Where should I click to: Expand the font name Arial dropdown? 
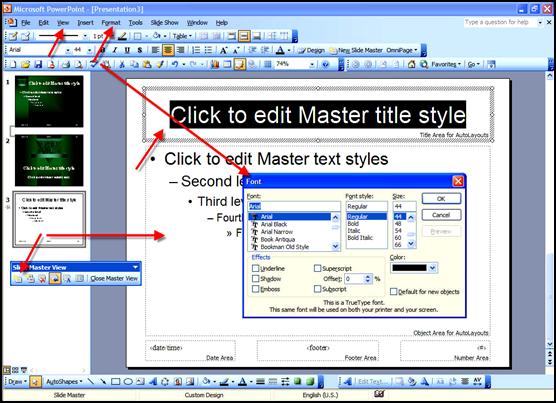(x=68, y=50)
